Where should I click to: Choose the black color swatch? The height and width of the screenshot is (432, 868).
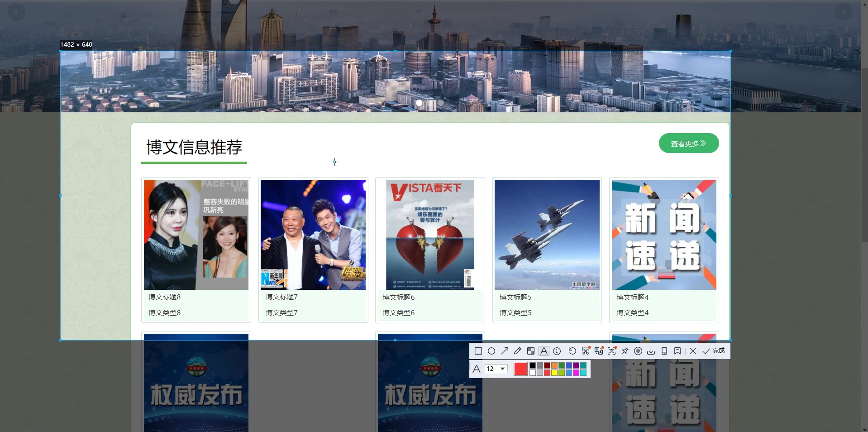click(533, 365)
